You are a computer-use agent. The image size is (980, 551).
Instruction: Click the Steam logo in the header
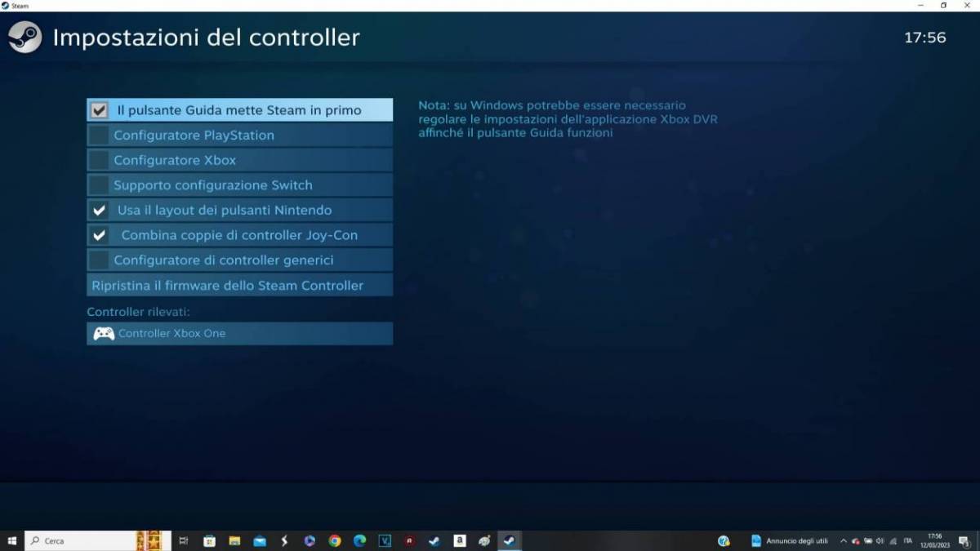tap(24, 37)
